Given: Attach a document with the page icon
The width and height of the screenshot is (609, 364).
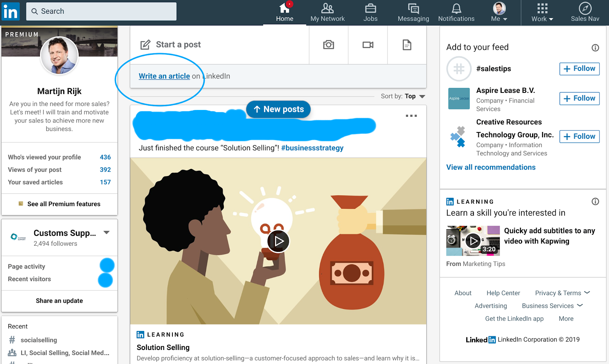Looking at the screenshot, I should pos(407,45).
